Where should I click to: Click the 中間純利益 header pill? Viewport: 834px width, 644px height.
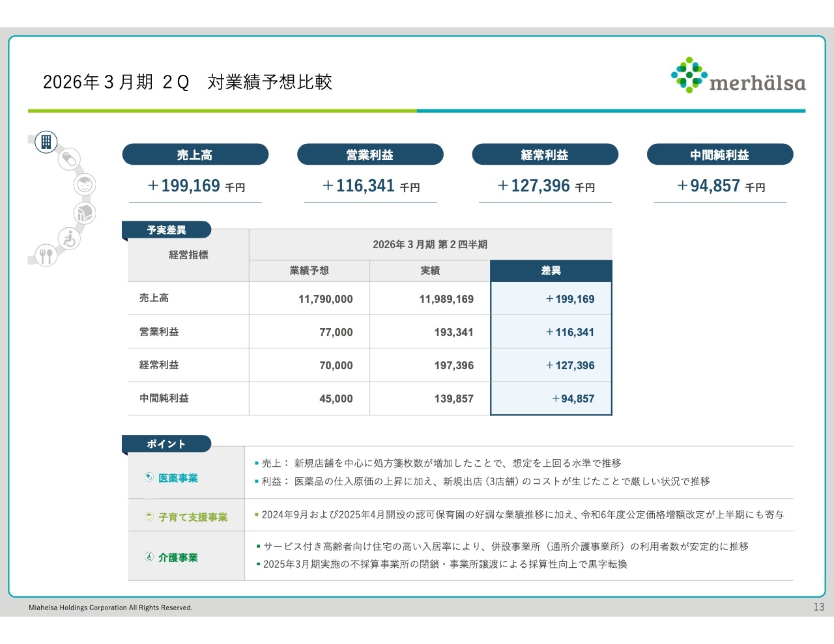tap(719, 155)
